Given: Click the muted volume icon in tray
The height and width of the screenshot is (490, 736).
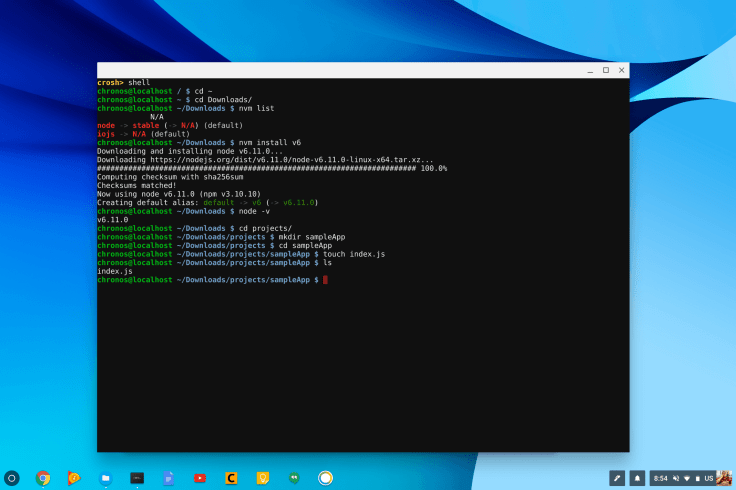Looking at the screenshot, I should point(677,478).
